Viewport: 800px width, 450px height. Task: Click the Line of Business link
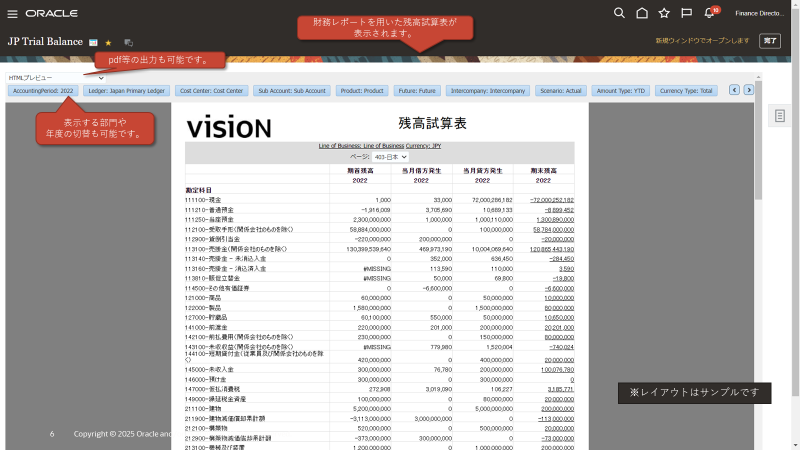(x=361, y=146)
